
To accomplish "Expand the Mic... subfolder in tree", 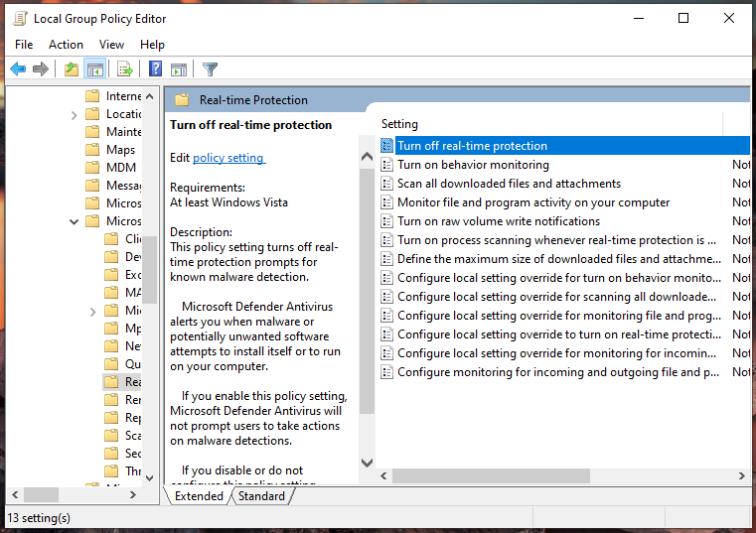I will coord(93,311).
